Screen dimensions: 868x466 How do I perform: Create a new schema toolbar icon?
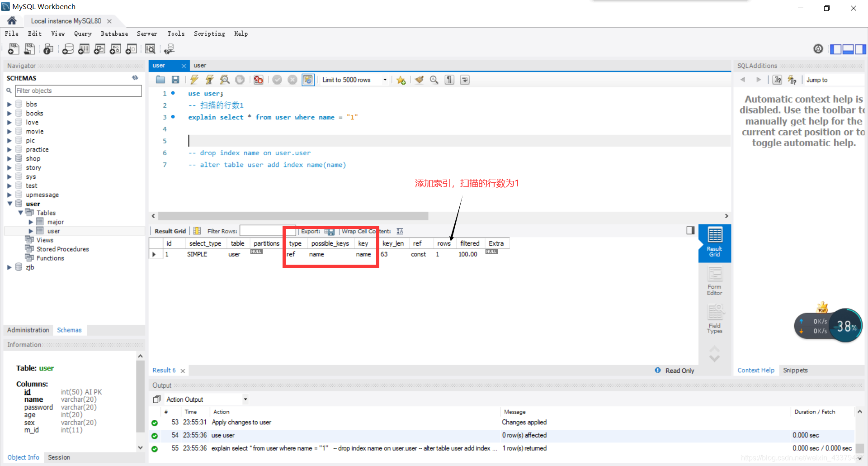coord(68,49)
